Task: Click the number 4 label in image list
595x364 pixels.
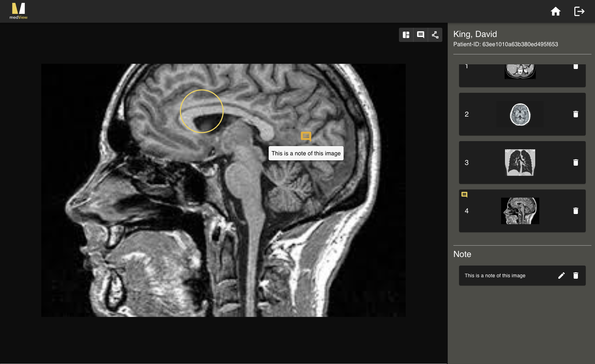Action: [x=467, y=211]
